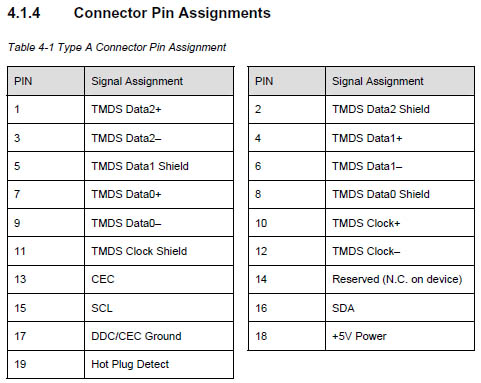The width and height of the screenshot is (481, 383).
Task: Select the TMDS Data2 Shield cell
Action: coord(400,109)
